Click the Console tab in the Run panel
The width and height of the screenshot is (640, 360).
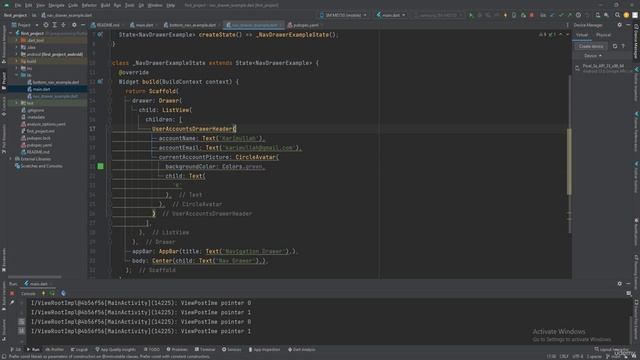tap(28, 293)
